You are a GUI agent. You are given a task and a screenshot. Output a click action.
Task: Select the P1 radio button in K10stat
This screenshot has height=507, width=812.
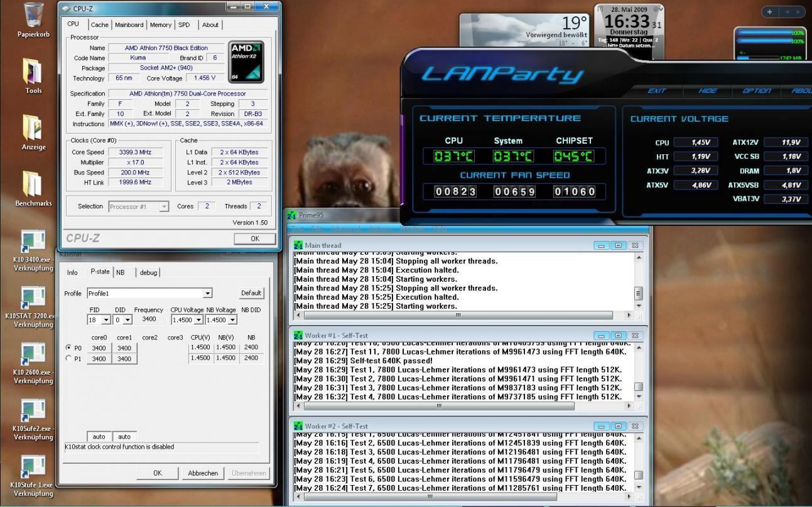coord(68,359)
